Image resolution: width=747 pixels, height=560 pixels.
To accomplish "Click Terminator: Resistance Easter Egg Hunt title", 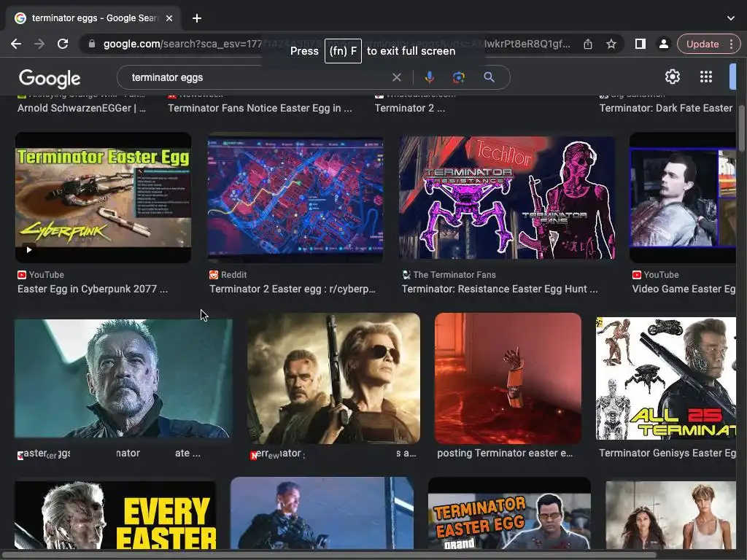I will (x=500, y=289).
